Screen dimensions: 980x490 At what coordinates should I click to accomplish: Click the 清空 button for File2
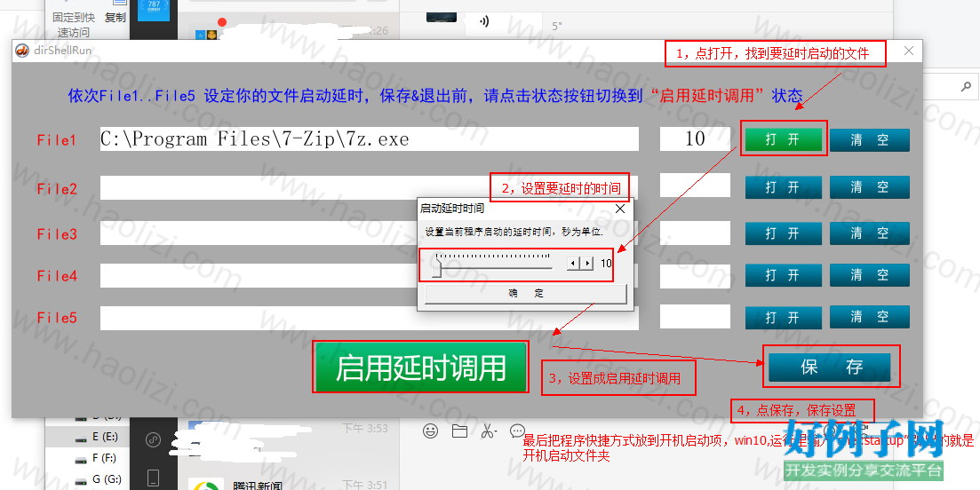[869, 187]
